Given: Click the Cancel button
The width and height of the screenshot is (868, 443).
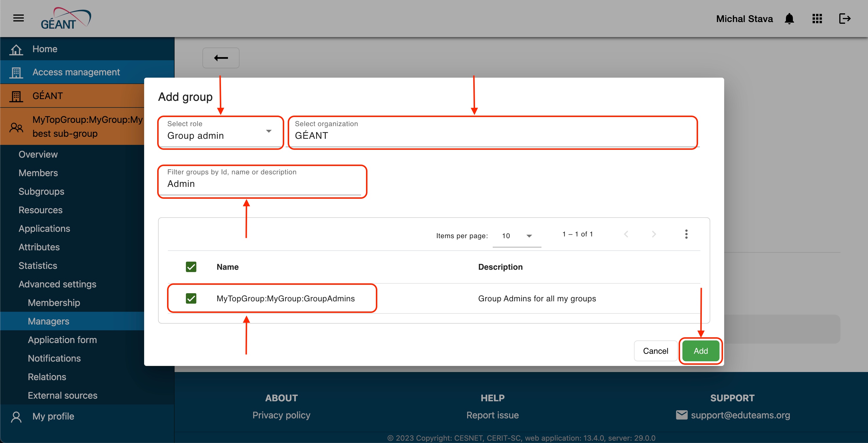Looking at the screenshot, I should pos(655,351).
